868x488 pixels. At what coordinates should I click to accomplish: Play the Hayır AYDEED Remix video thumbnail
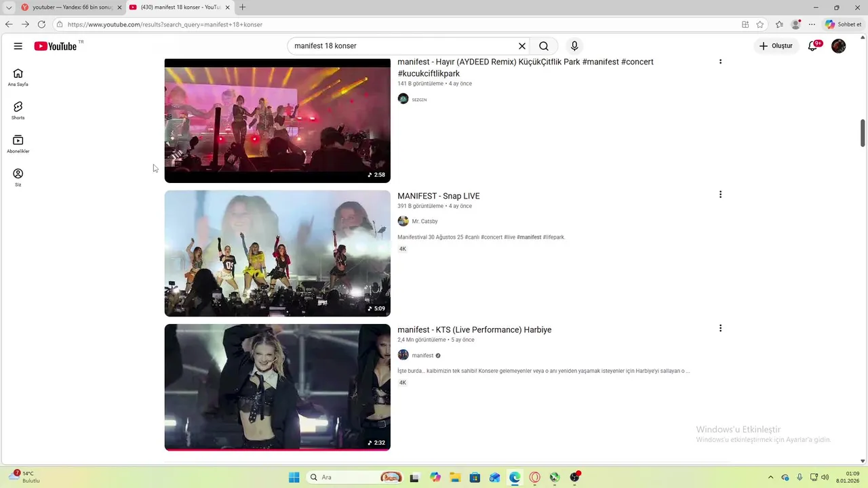click(x=277, y=121)
